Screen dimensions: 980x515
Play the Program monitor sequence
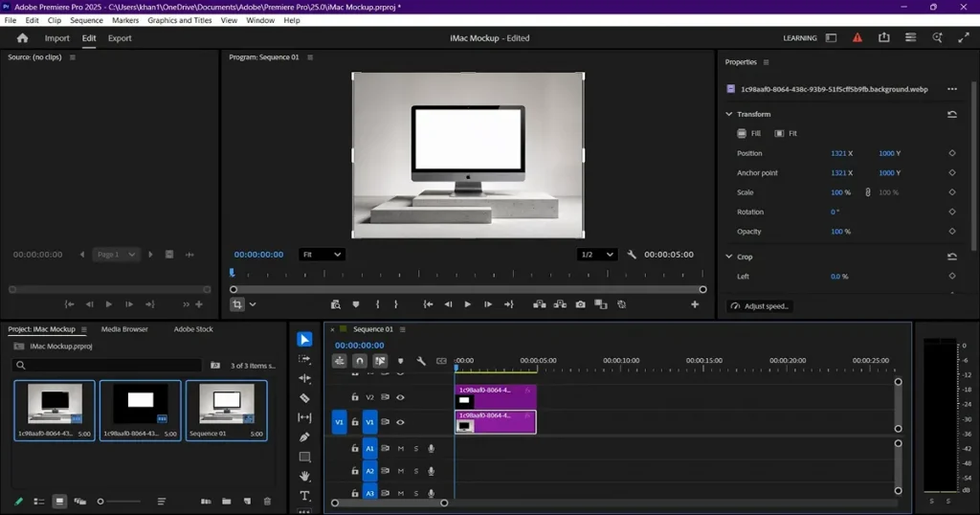pos(467,304)
